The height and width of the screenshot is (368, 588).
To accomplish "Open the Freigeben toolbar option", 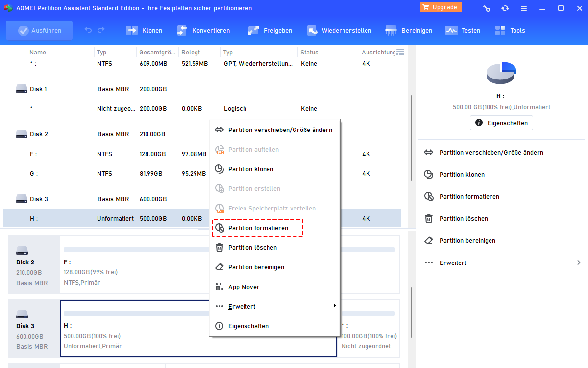I will click(269, 30).
